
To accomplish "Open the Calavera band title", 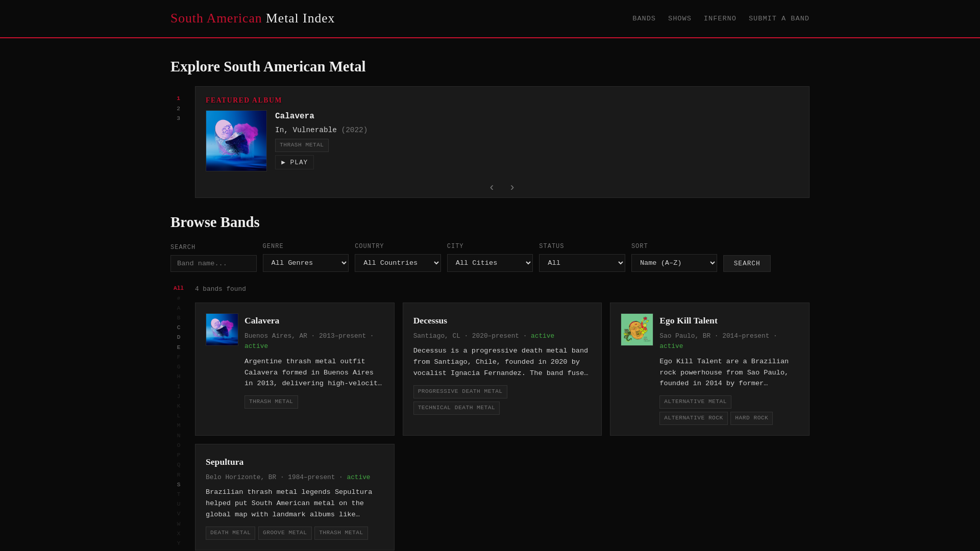I will click(262, 320).
